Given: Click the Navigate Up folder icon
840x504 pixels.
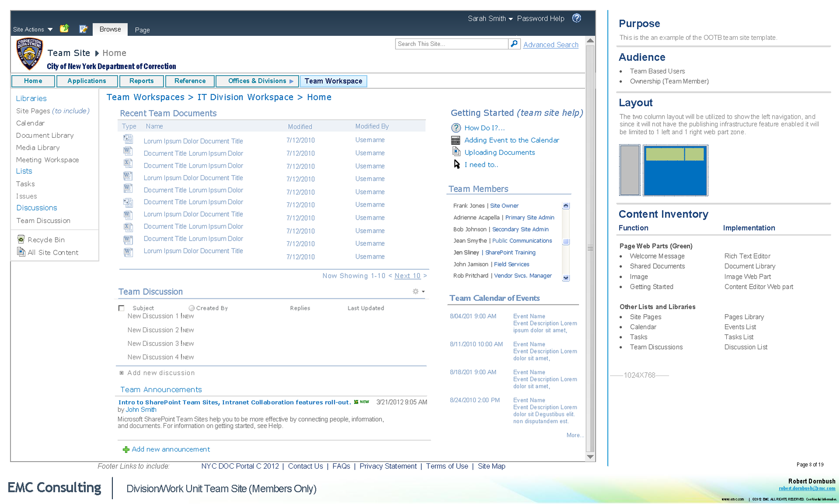Looking at the screenshot, I should coord(65,29).
